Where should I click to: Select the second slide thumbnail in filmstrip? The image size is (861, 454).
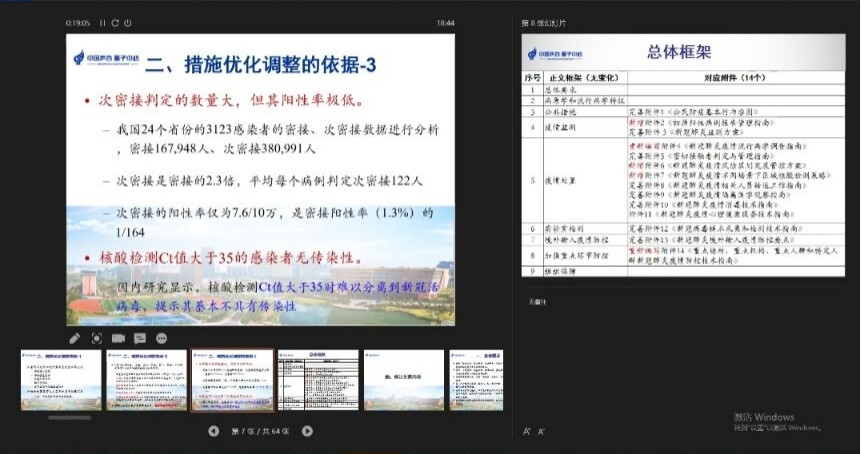pos(146,379)
